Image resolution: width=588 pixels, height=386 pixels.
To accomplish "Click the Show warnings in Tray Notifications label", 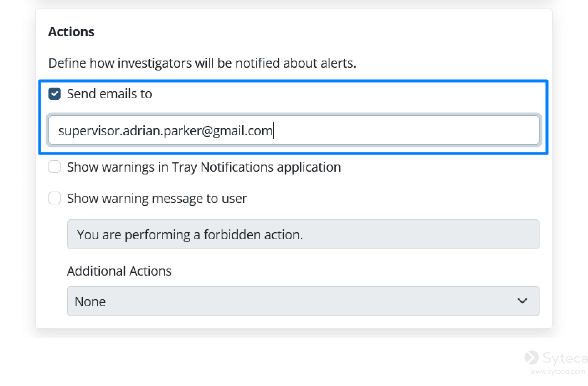I will tap(203, 167).
